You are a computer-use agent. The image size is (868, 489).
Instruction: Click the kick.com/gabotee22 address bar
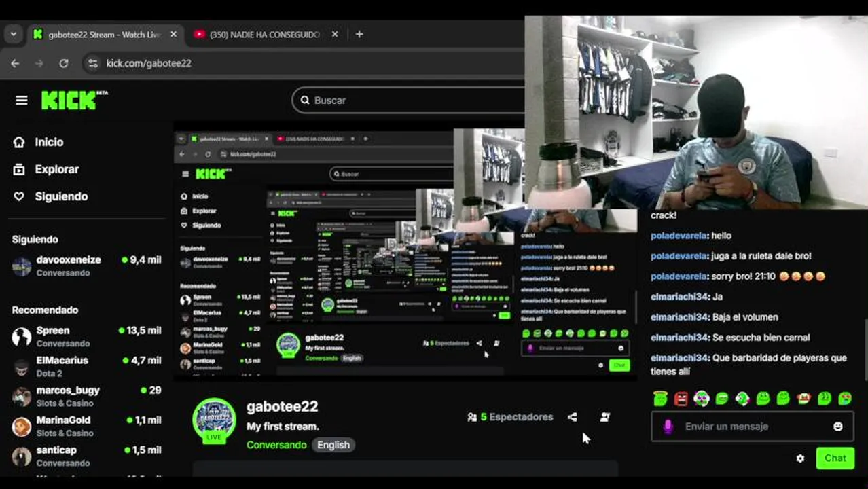(149, 63)
